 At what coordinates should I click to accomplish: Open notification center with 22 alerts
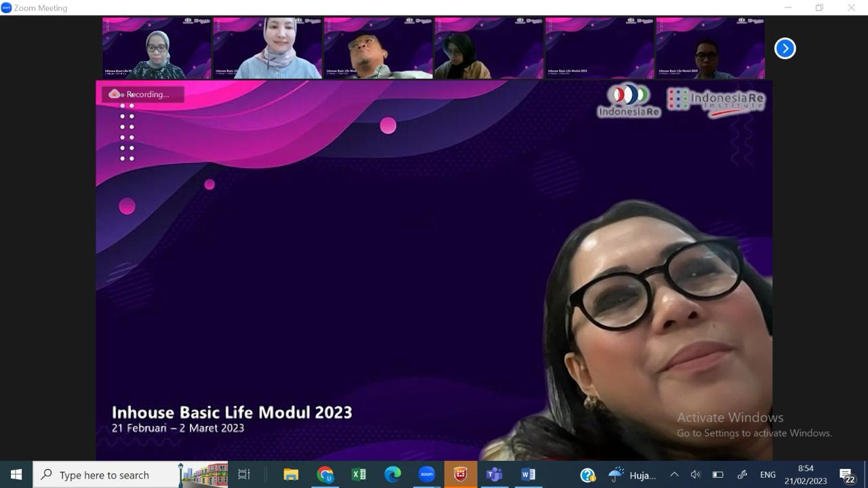[847, 475]
